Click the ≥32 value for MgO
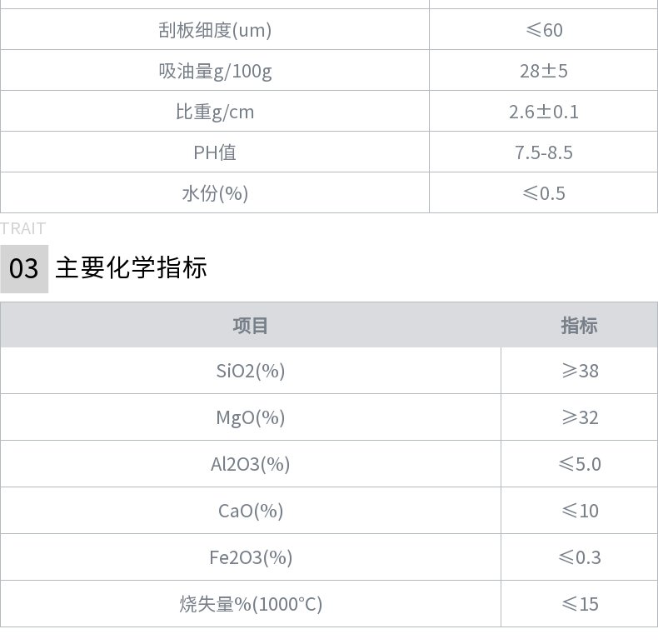This screenshot has width=658, height=644. [579, 417]
